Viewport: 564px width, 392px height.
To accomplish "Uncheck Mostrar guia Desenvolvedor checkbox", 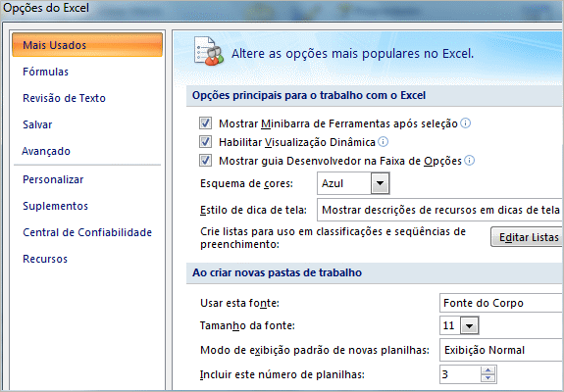I will point(205,160).
